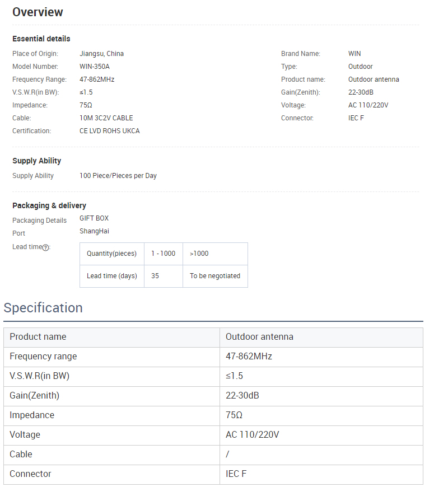Click the Specification section heading
448x487 pixels.
[x=43, y=308]
